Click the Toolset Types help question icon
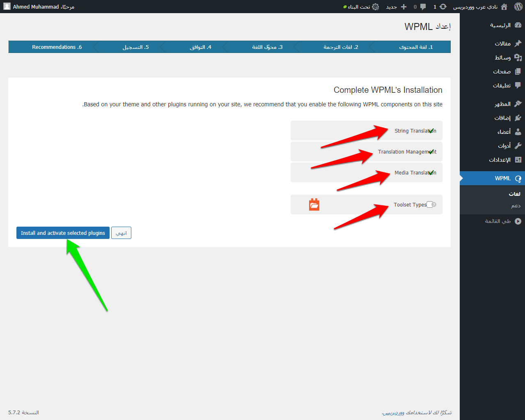The image size is (525, 420). click(x=434, y=204)
